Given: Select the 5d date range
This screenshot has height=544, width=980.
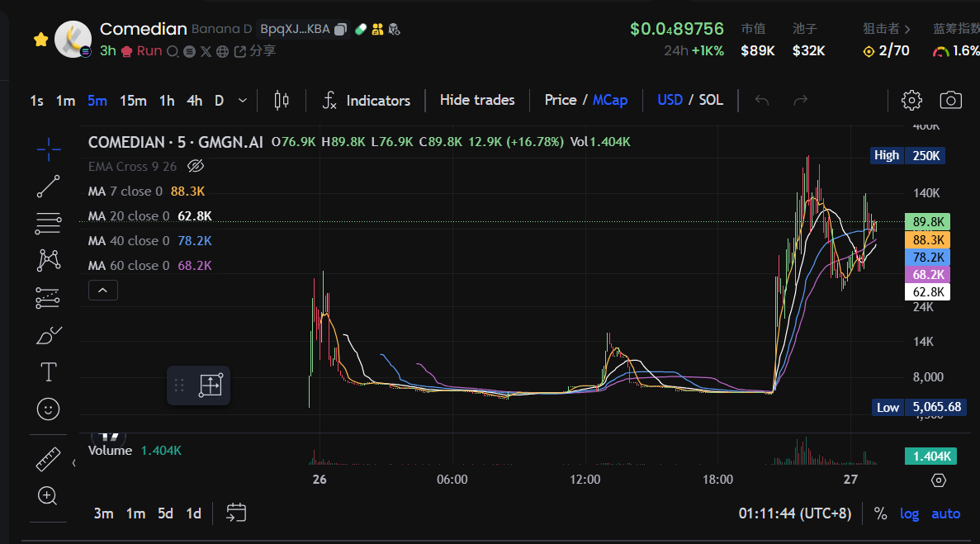Looking at the screenshot, I should click(x=165, y=513).
